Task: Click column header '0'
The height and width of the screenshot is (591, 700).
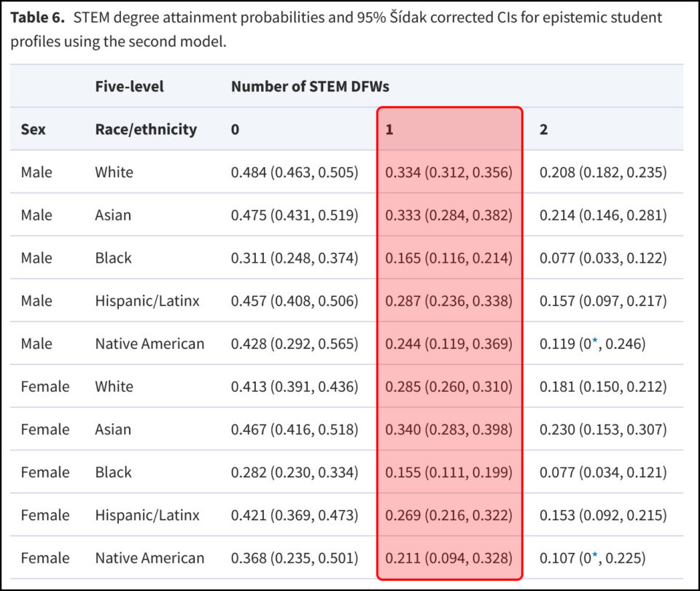Action: [x=236, y=130]
